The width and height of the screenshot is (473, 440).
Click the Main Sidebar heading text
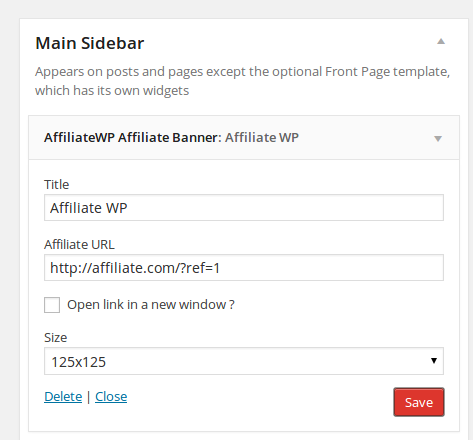(90, 43)
